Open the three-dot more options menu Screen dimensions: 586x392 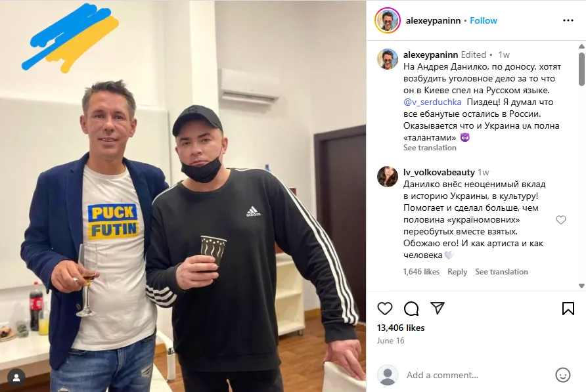[x=568, y=20]
